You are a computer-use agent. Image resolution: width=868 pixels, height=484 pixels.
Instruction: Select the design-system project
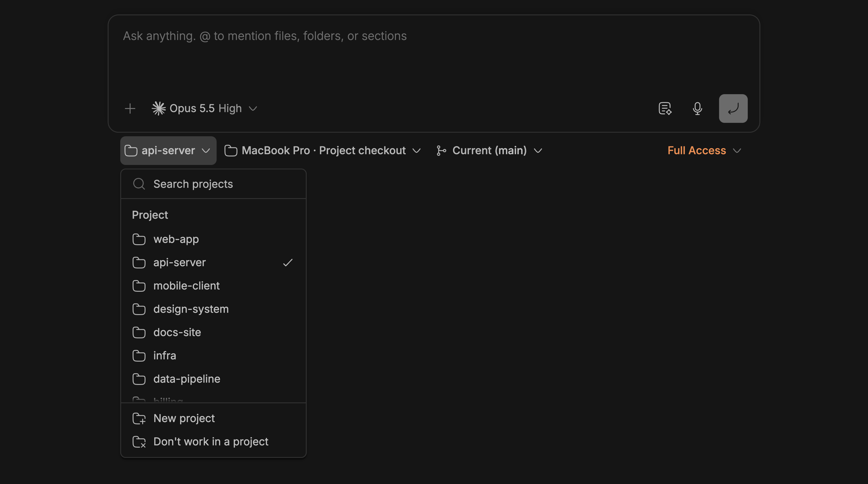click(x=213, y=309)
